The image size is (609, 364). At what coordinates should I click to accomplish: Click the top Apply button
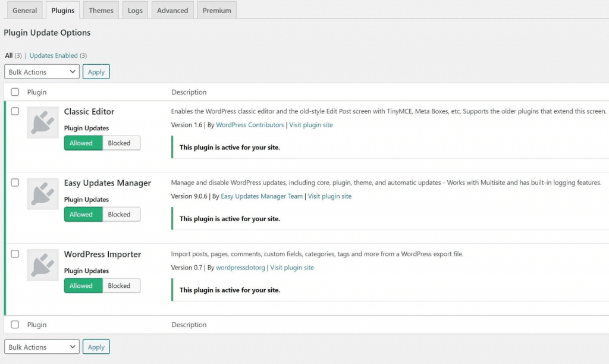click(x=96, y=71)
